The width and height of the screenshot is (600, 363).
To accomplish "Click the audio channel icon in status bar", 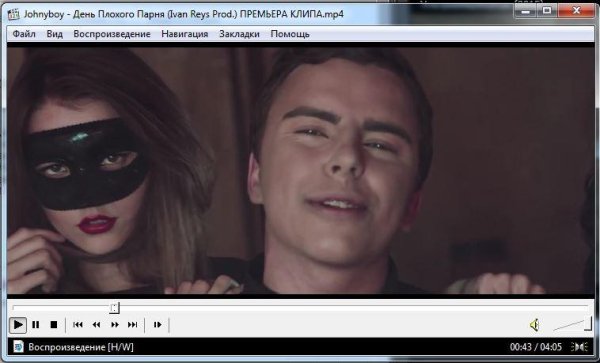I will (x=579, y=347).
